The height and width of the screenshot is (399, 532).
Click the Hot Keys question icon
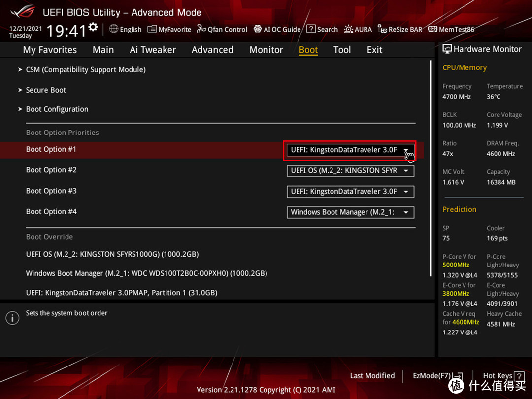(519, 376)
